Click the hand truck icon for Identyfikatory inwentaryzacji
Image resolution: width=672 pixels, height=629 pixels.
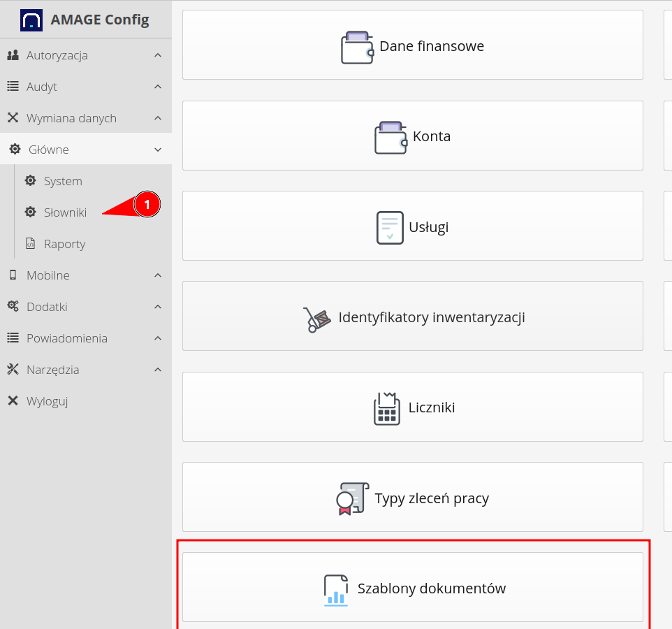pos(317,319)
